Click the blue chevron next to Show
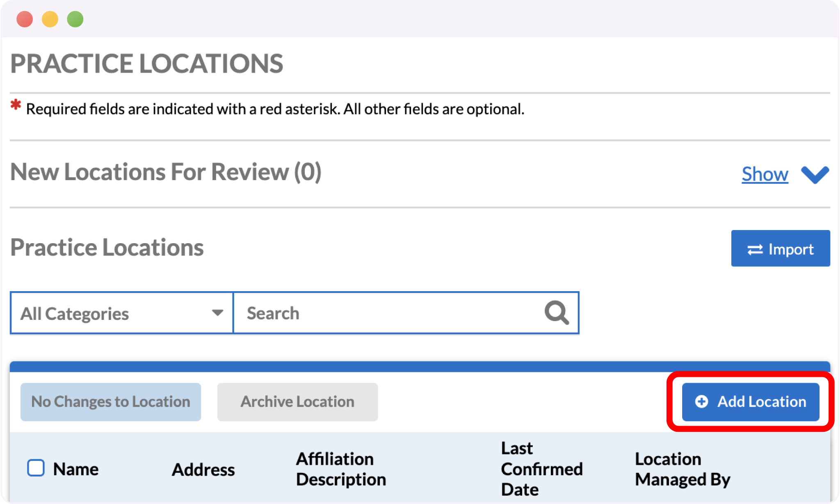840x504 pixels. 815,175
